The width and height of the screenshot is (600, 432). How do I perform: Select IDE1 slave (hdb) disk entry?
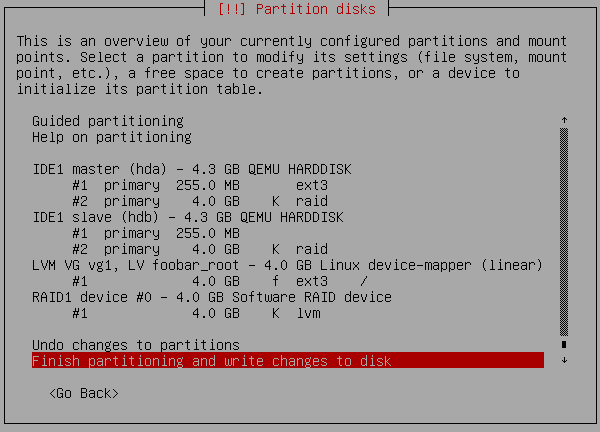[188, 217]
